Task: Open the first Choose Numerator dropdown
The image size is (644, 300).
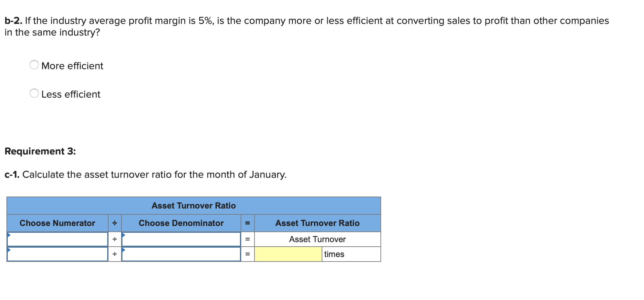Action: click(x=57, y=239)
